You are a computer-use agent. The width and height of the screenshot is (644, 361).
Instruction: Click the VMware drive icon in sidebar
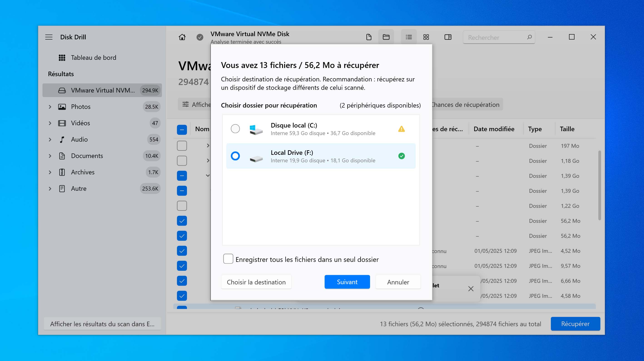click(x=62, y=90)
